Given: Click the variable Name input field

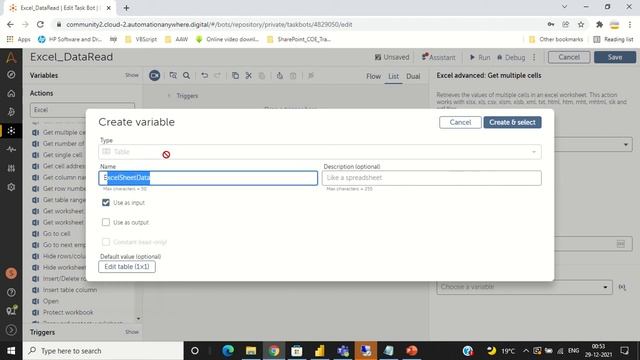Looking at the screenshot, I should pyautogui.click(x=208, y=178).
